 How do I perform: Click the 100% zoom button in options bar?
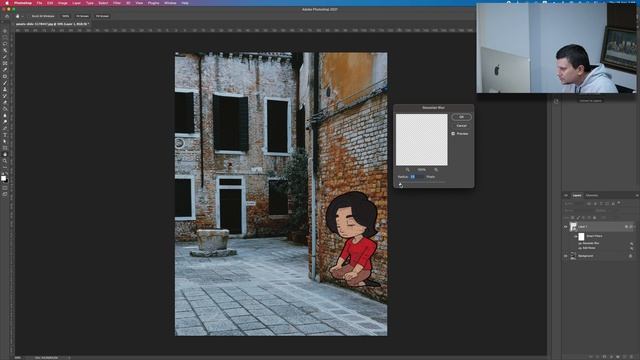[x=65, y=16]
